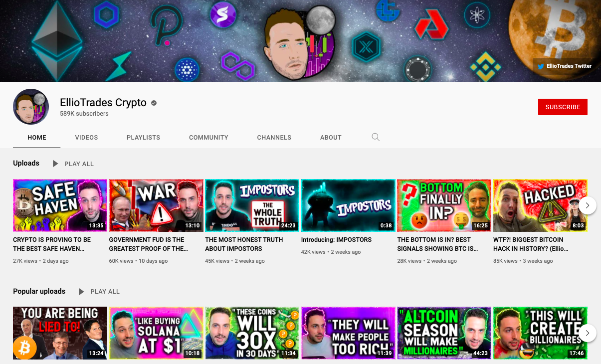Open THEY WILL MAKE PEOPLE TOO RICH thumbnail
This screenshot has width=601, height=364.
(348, 333)
